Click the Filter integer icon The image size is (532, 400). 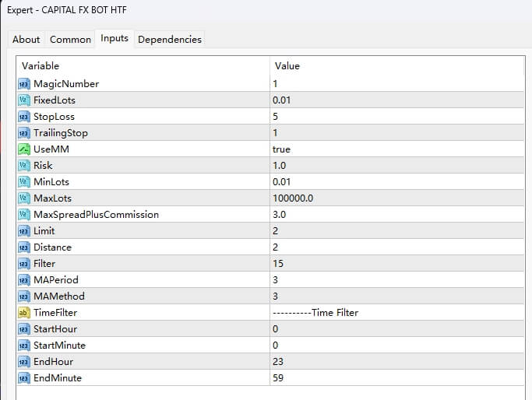[24, 263]
